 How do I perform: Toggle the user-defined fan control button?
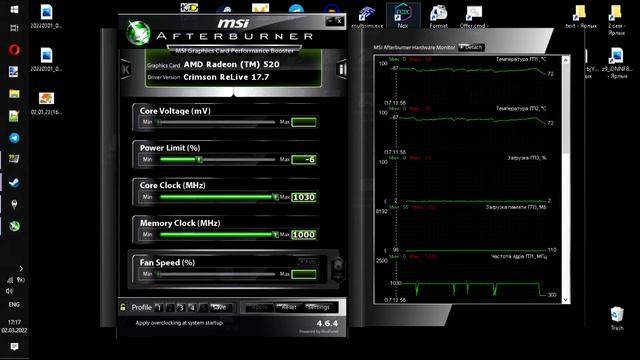(338, 269)
